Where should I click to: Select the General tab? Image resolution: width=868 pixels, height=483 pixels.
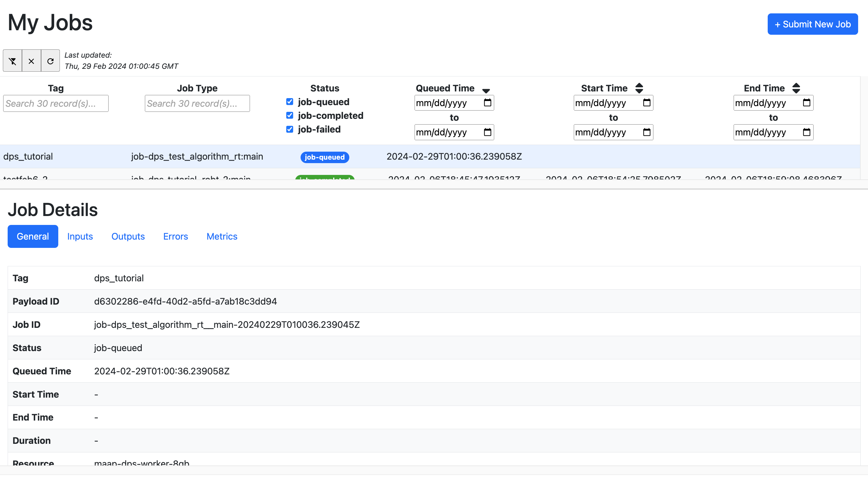tap(33, 236)
